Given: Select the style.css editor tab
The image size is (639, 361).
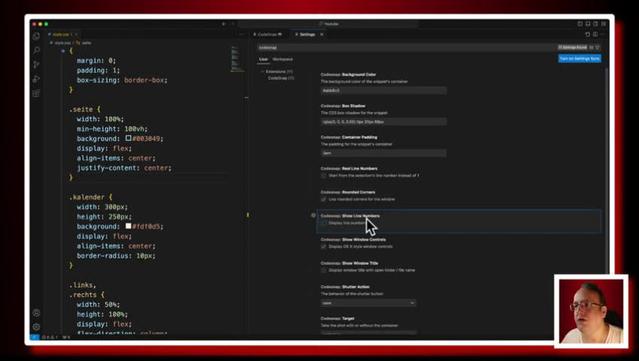Looking at the screenshot, I should 62,35.
